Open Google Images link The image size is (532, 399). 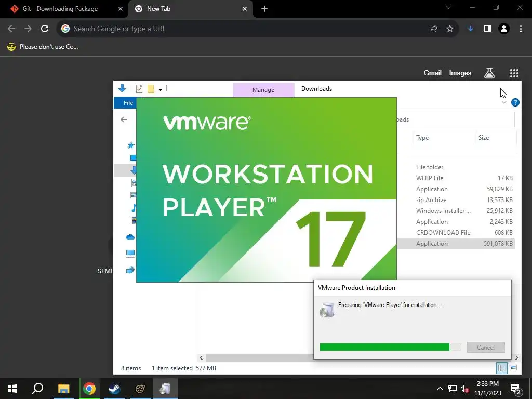(460, 73)
